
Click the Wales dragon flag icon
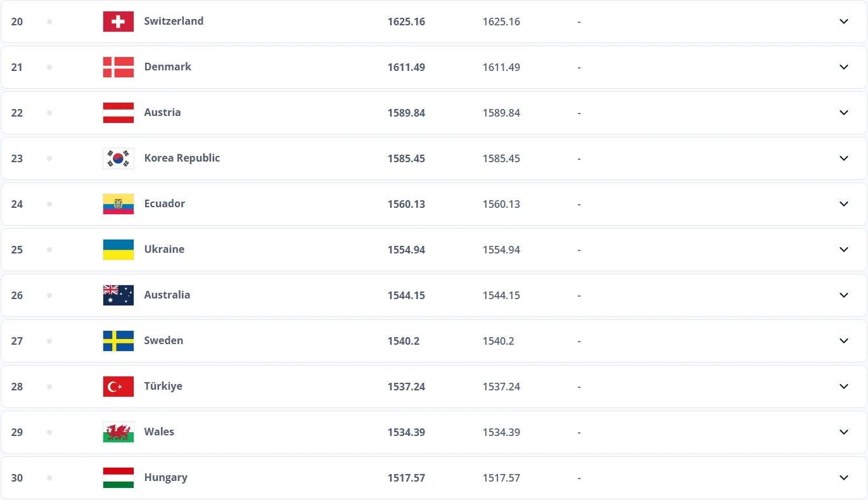pyautogui.click(x=118, y=432)
